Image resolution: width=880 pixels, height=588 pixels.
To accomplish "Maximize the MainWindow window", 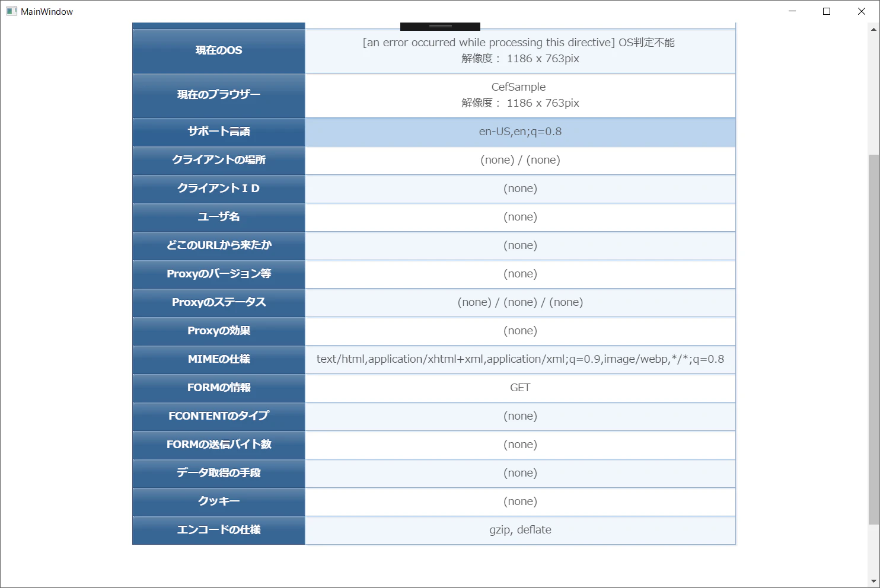I will pos(827,11).
